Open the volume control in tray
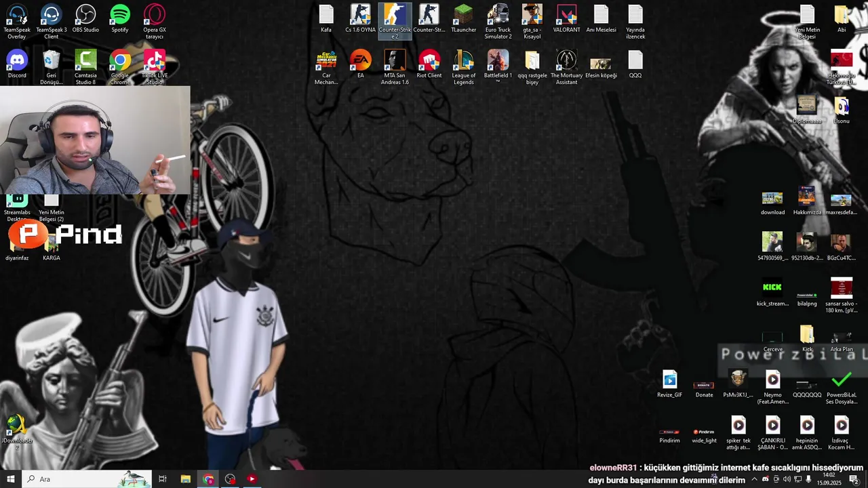 tap(787, 479)
